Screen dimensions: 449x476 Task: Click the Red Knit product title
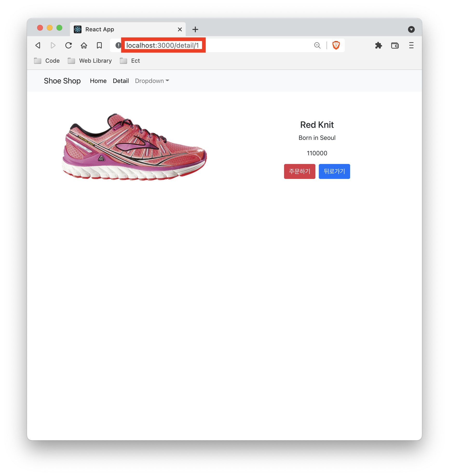(x=317, y=125)
